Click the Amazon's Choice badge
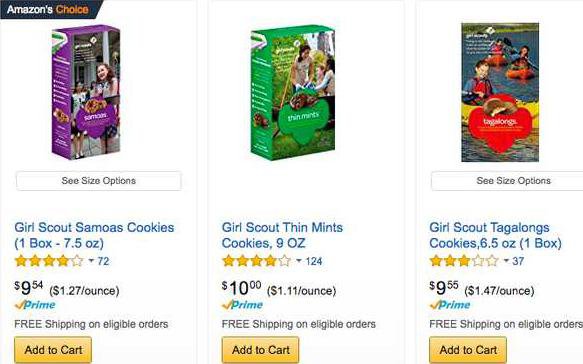583x364 pixels. coord(50,9)
